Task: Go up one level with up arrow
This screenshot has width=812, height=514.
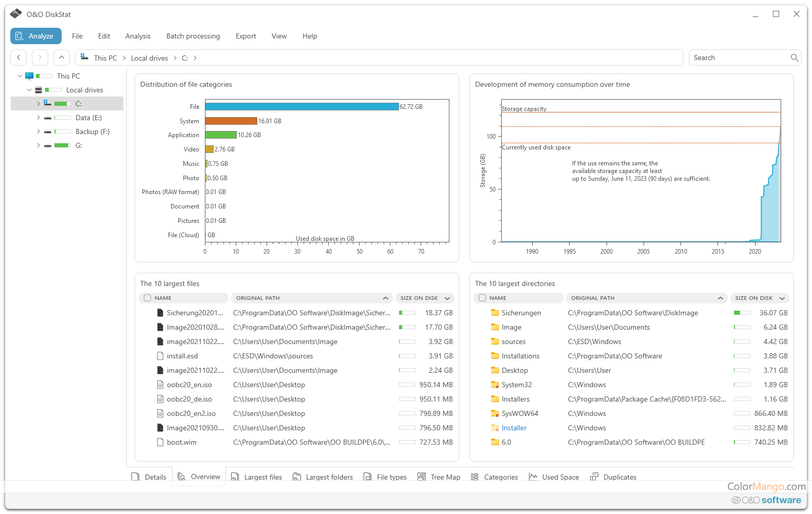Action: point(61,58)
